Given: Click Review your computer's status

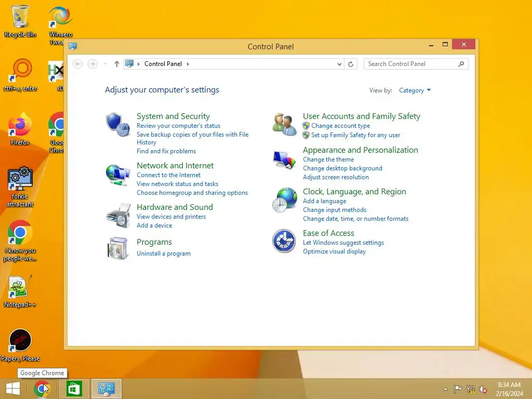Looking at the screenshot, I should (179, 126).
